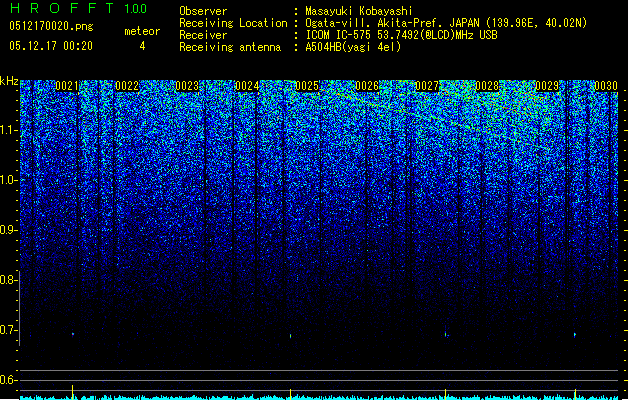Click the meteor echo dot below 0025

[x=290, y=336]
